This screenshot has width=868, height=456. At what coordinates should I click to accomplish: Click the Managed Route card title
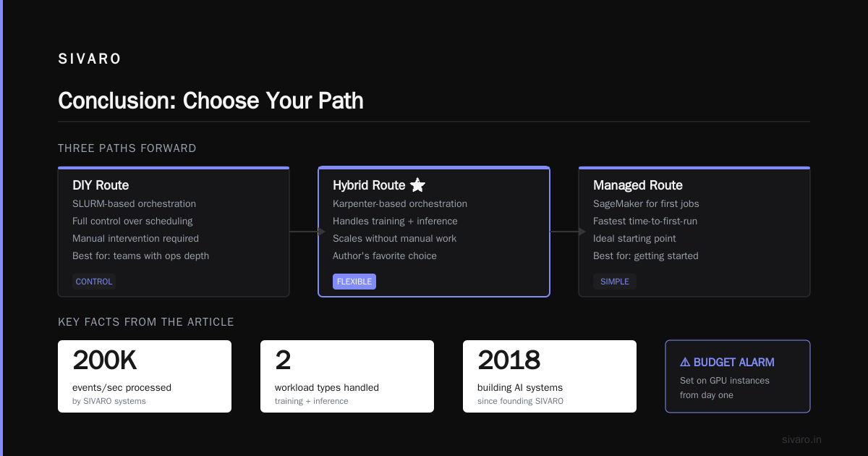[x=638, y=185]
